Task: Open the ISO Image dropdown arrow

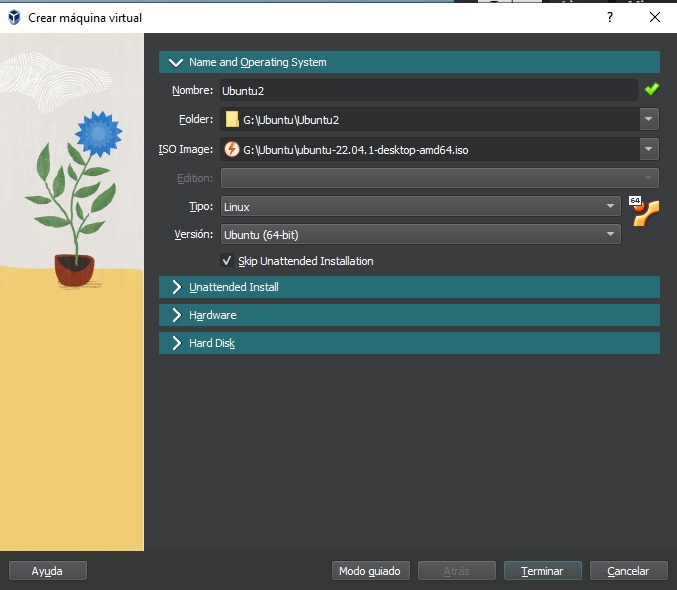Action: [650, 149]
